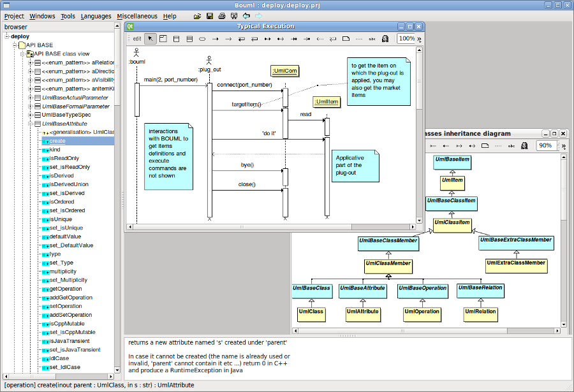The width and height of the screenshot is (574, 392).
Task: Select the note tool in sequence diagram toolbar
Action: click(346, 39)
